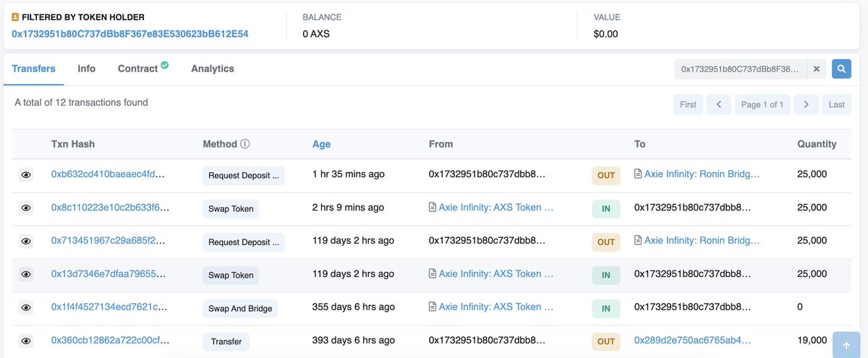Open Ronin Bridge link in the Request Deposit row aged 119 days

pos(702,241)
